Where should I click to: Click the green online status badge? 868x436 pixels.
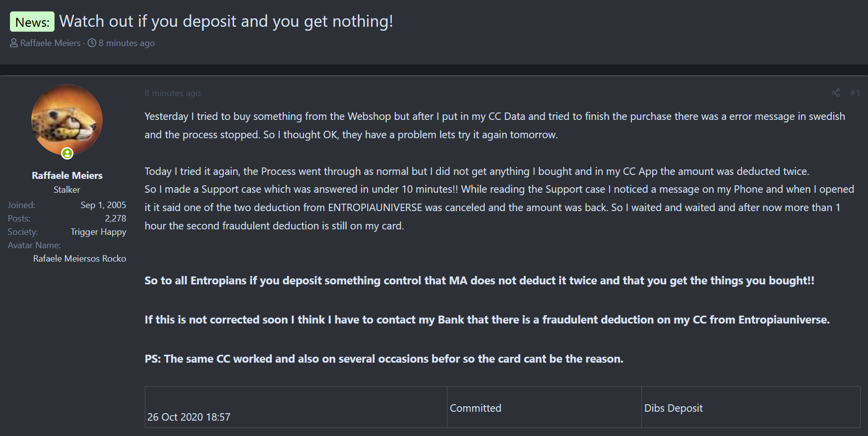[x=67, y=154]
